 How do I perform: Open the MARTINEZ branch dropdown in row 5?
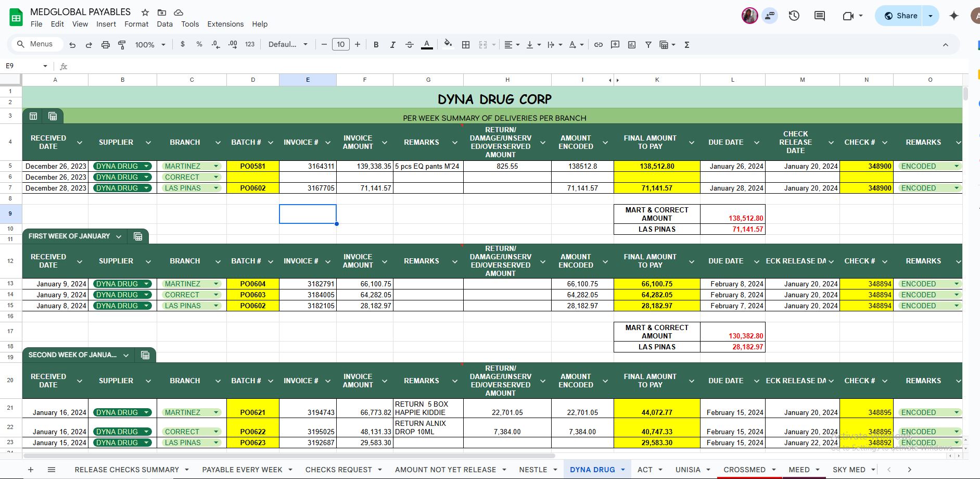point(216,166)
